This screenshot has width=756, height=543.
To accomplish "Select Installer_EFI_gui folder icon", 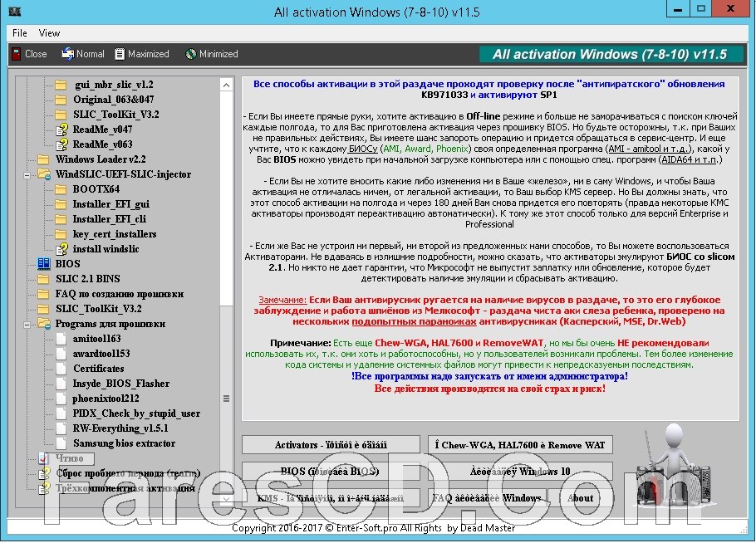I will (61, 204).
